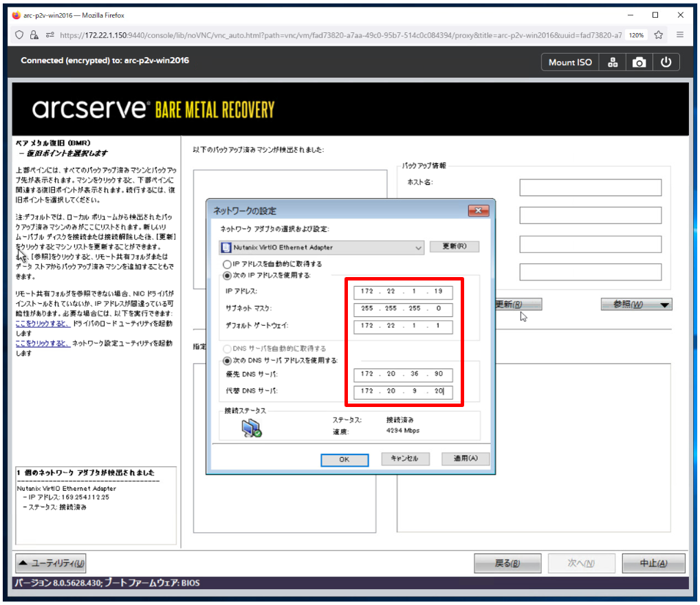This screenshot has width=700, height=605.
Task: Click the Nutanix VirtIO Ethernet Adapter entry in the left panel
Action: (67, 488)
